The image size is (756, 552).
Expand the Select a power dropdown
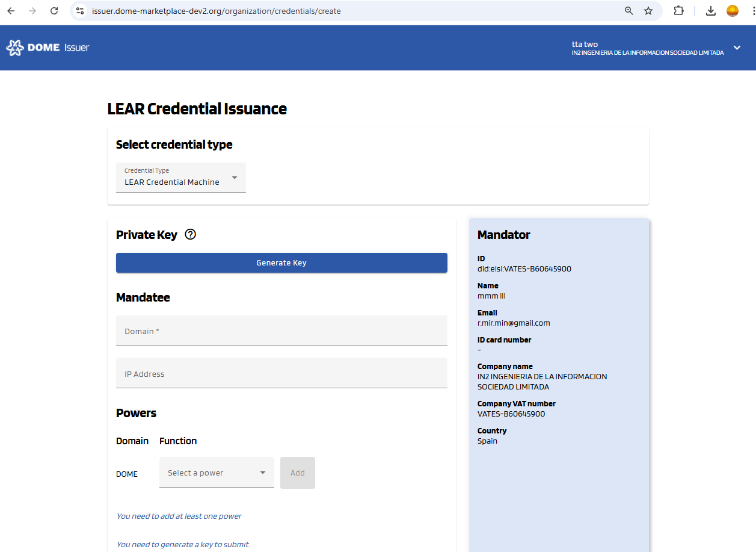point(217,473)
